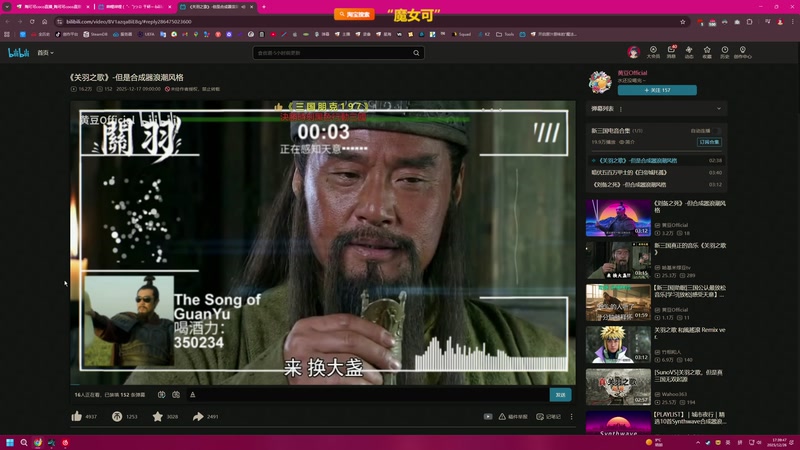Like the video with thumbs-up icon
The height and width of the screenshot is (450, 800).
click(77, 416)
